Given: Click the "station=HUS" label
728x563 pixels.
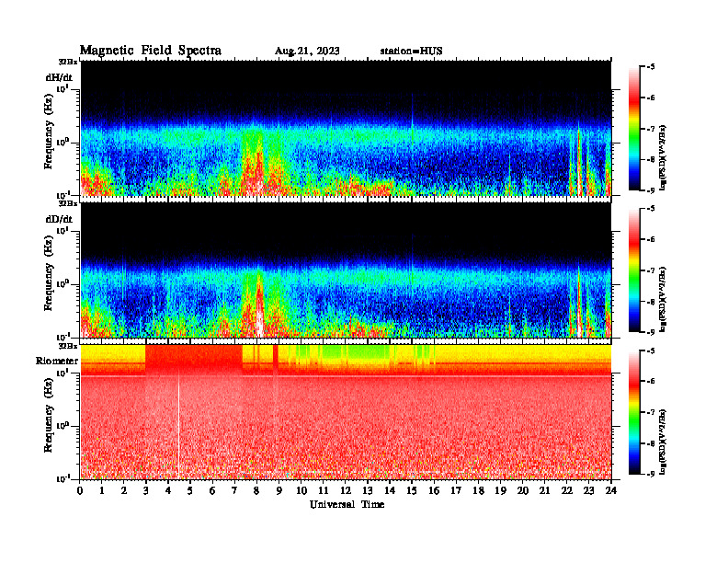Looking at the screenshot, I should pos(412,52).
